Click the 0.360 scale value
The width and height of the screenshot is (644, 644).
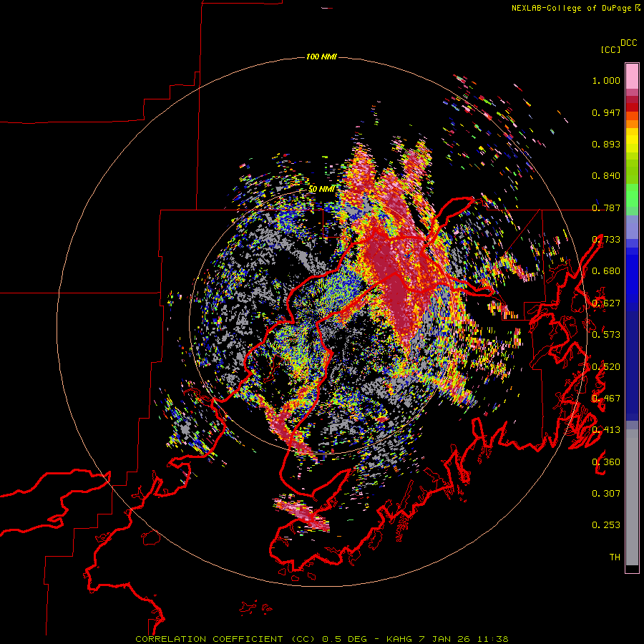click(606, 462)
